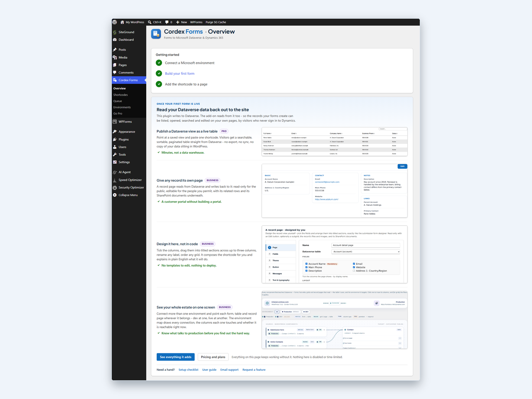Click the Comments icon in sidebar
This screenshot has height=399, width=532.
(x=115, y=72)
